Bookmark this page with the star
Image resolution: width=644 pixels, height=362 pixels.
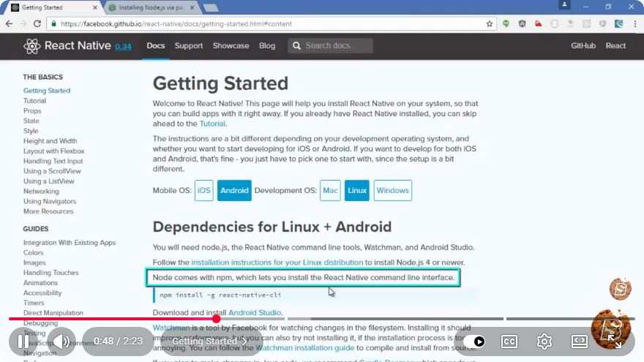click(x=489, y=24)
